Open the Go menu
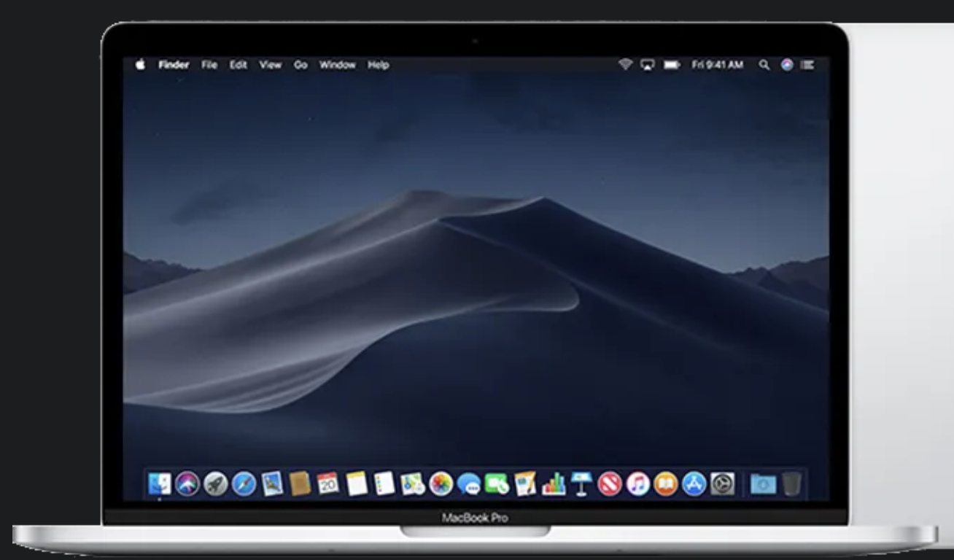Image resolution: width=954 pixels, height=560 pixels. click(x=300, y=65)
